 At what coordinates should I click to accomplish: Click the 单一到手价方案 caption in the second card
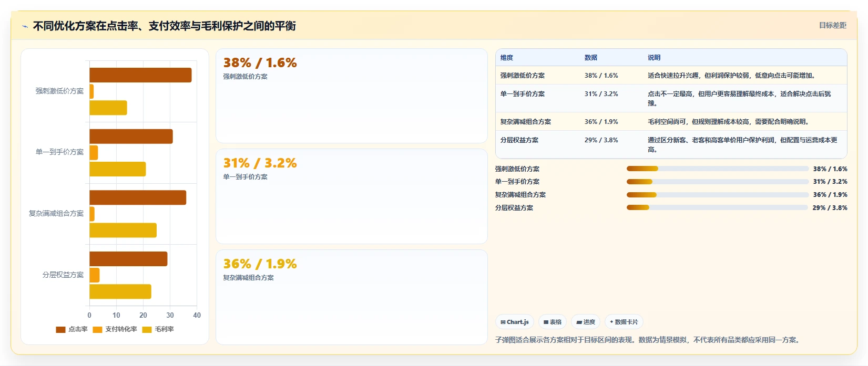246,177
